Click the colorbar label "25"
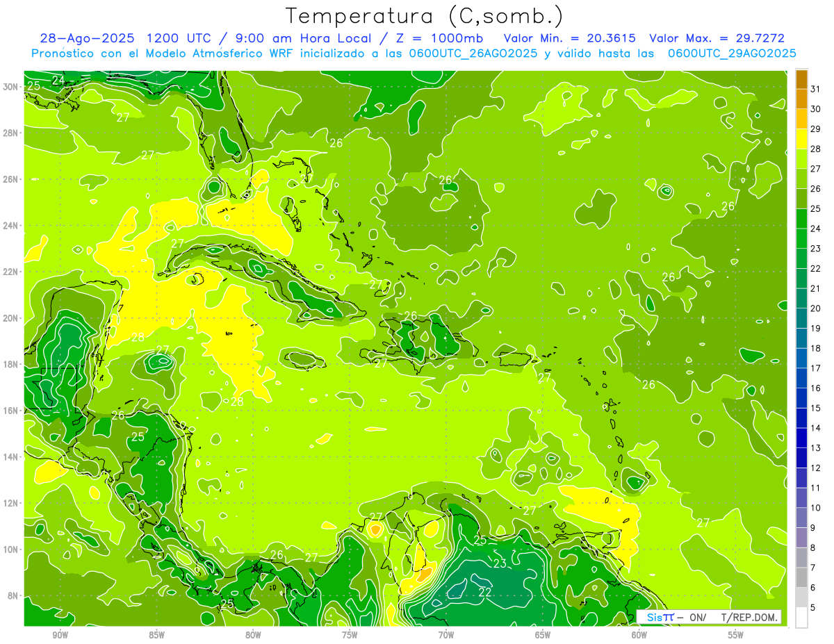Screen dimensions: 834x644 click(x=815, y=208)
